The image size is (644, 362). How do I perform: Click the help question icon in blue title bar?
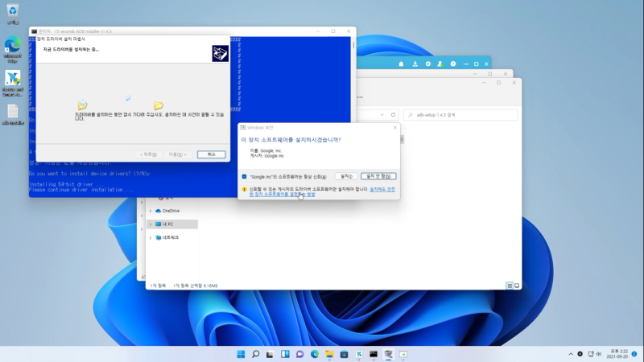[x=453, y=64]
